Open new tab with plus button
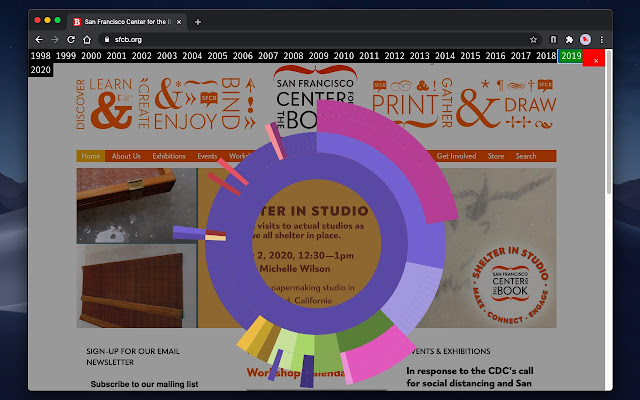 pyautogui.click(x=198, y=21)
